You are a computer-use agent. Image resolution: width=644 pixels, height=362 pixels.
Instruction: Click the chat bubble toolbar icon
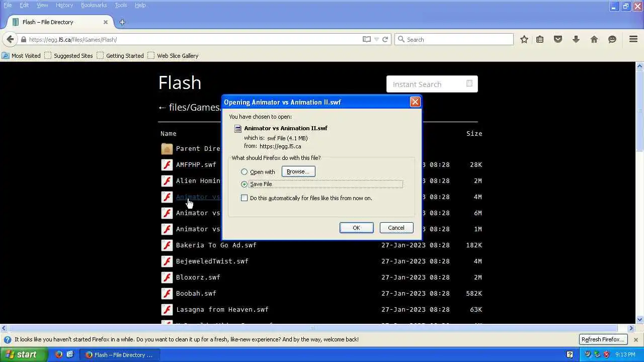(612, 39)
